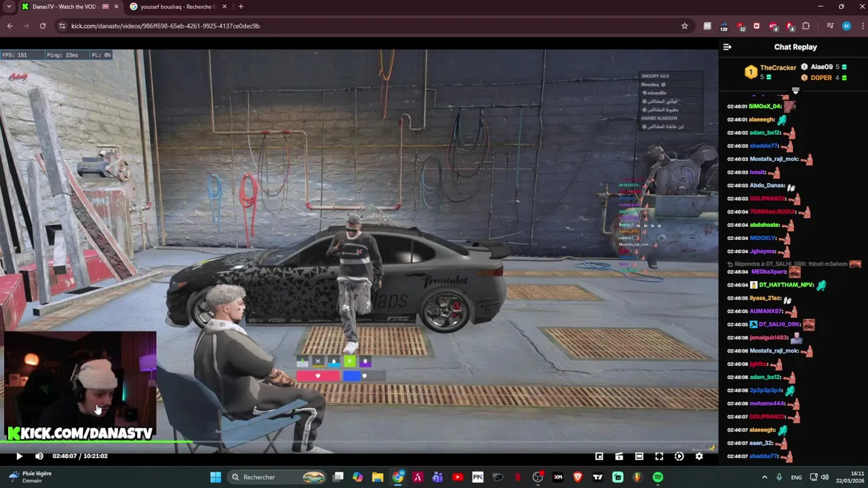Toggle theater mode in video player

(x=639, y=456)
